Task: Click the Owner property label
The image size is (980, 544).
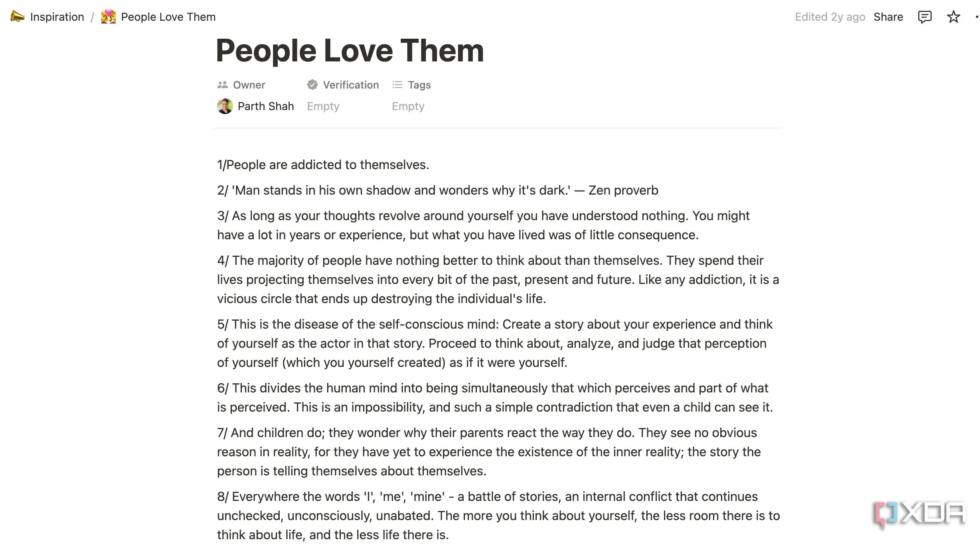Action: coord(249,85)
